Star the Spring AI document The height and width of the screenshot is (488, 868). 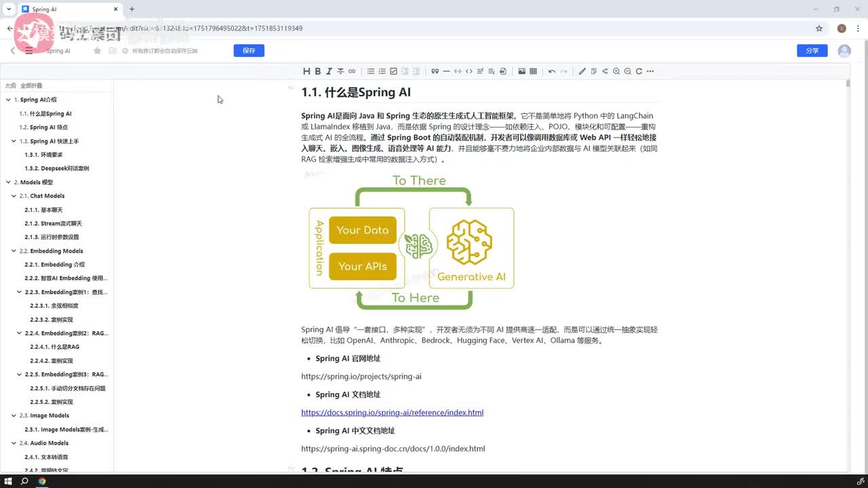(97, 51)
